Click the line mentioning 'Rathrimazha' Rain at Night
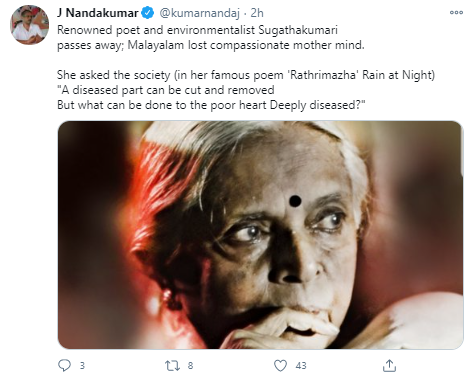 [246, 75]
